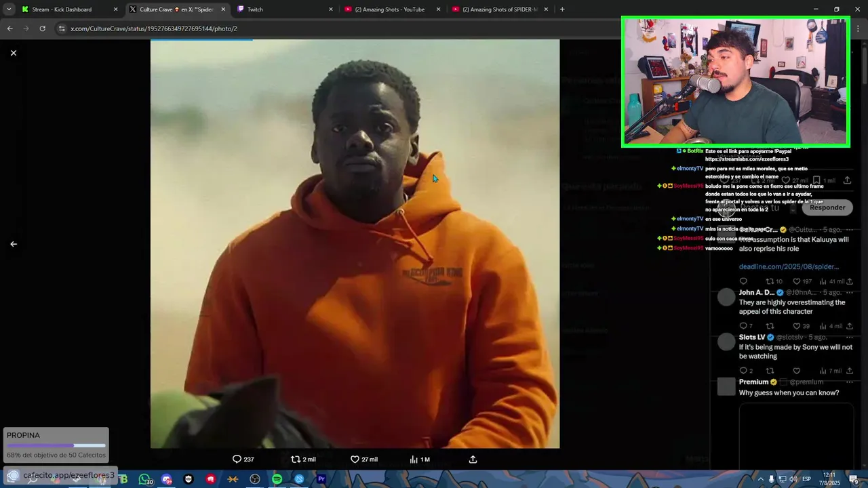Screen dimensions: 868x488
Task: Open Discord from the taskbar
Action: click(167, 479)
